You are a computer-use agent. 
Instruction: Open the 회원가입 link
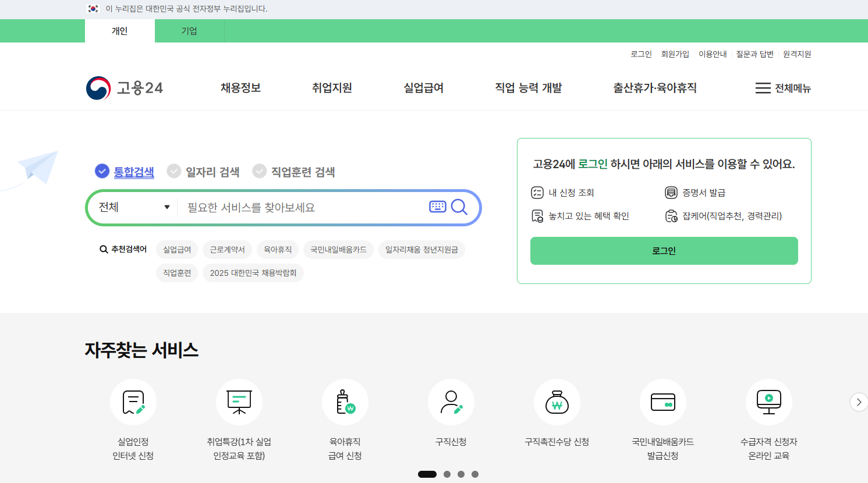tap(675, 54)
